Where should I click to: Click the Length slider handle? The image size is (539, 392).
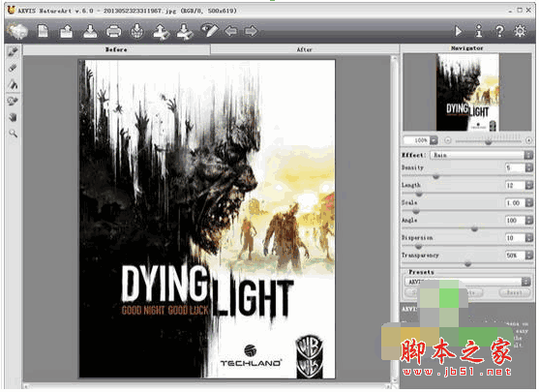[419, 195]
